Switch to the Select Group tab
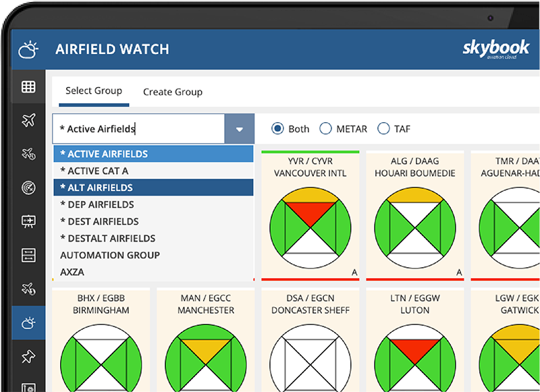Viewport: 540px width, 392px height. [94, 91]
